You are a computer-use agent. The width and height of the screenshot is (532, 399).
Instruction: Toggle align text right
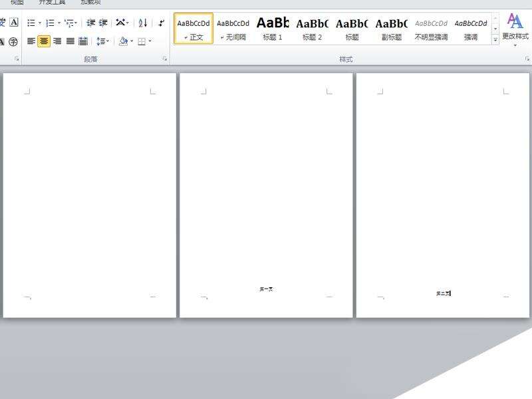click(x=57, y=41)
